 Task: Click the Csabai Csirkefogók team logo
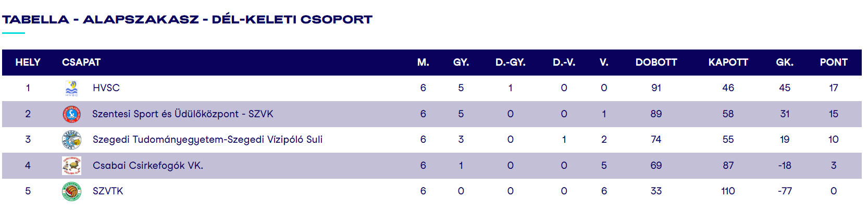(71, 166)
